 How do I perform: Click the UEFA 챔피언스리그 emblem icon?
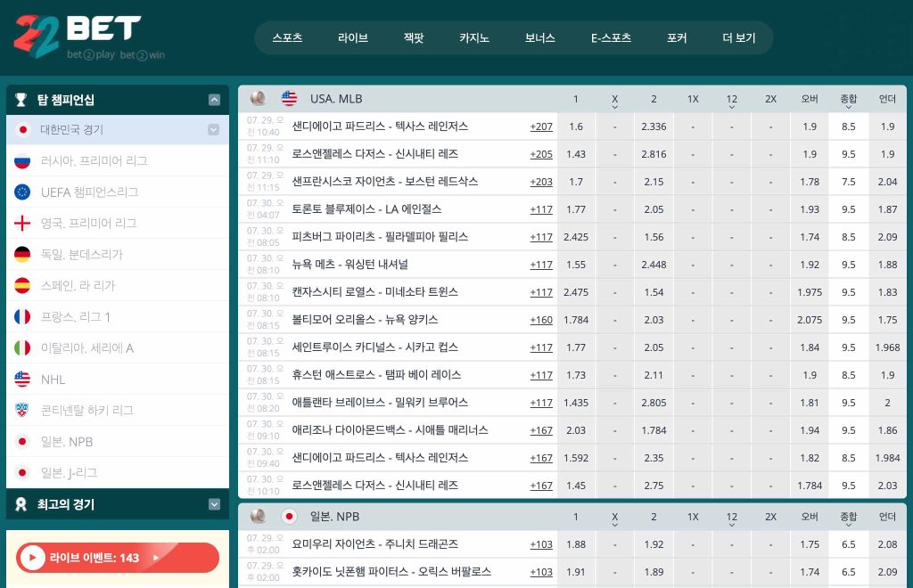click(x=22, y=192)
